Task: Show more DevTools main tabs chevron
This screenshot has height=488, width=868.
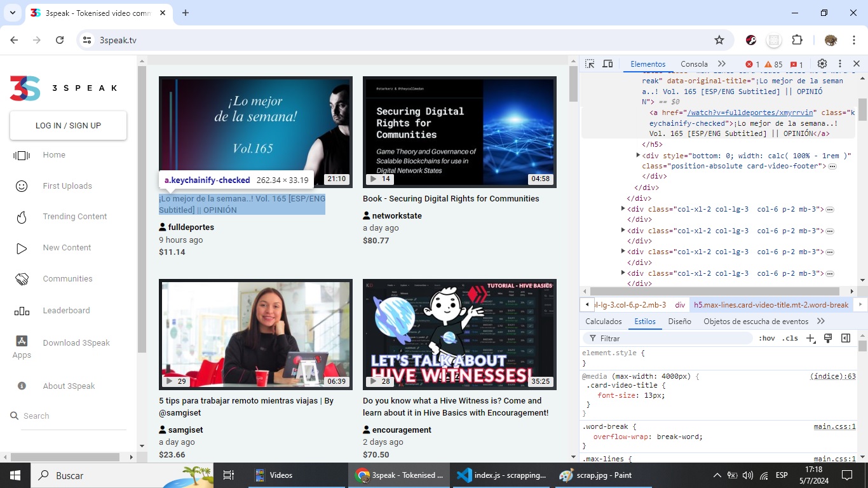Action: [x=722, y=64]
